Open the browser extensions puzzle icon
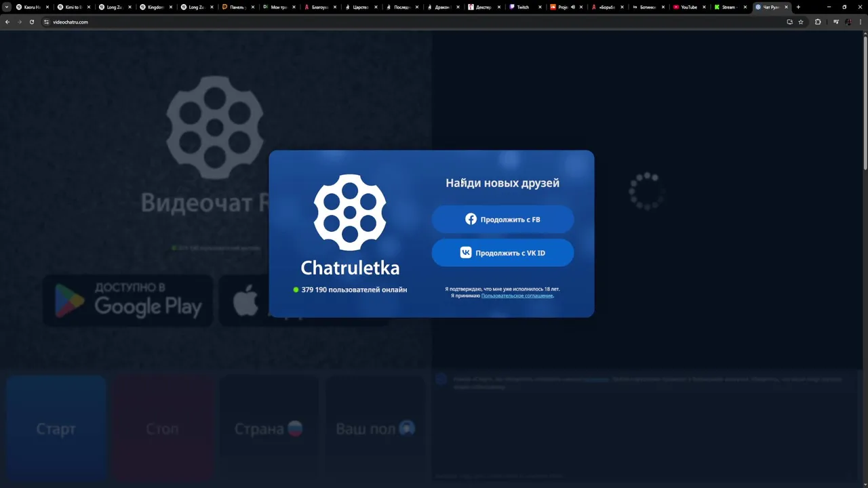The image size is (868, 488). [818, 22]
